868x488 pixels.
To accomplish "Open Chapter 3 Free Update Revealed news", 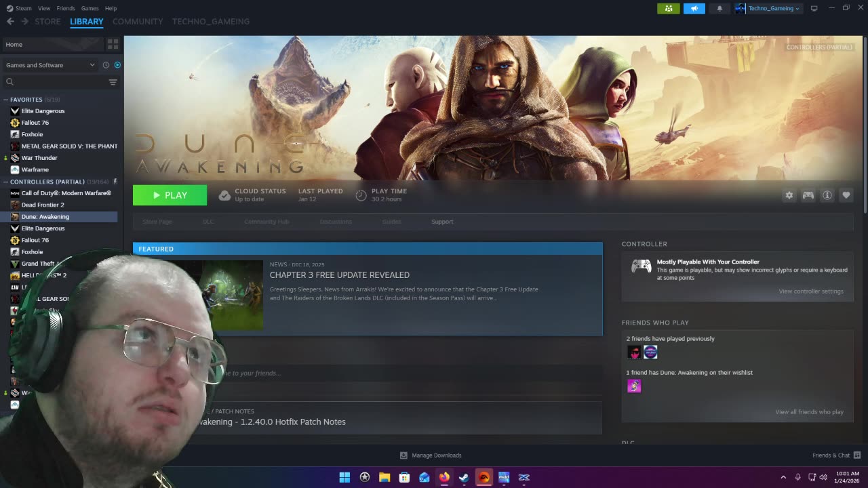I will click(x=339, y=274).
